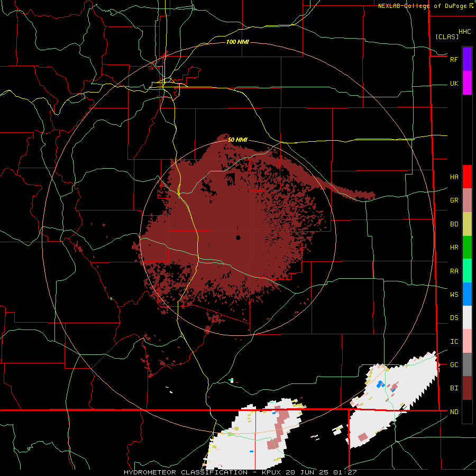476x476 pixels.
Task: Click the brown BI biological swatch
Action: 467,388
